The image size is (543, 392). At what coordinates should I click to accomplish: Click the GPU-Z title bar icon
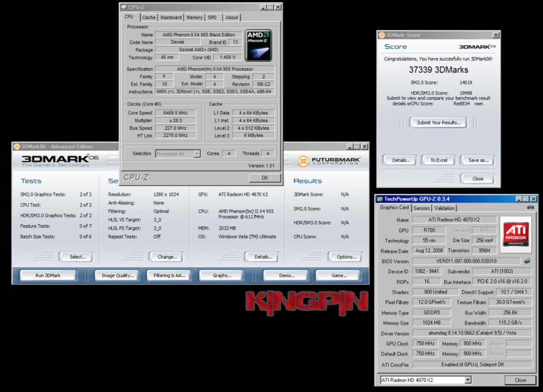click(380, 199)
